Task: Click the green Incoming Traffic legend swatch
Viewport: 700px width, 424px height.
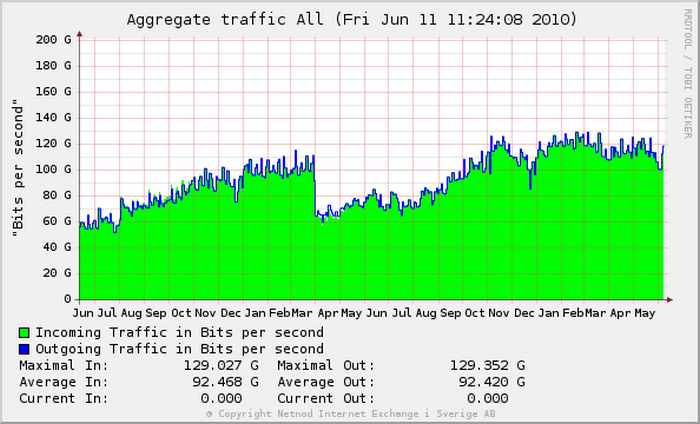Action: point(24,333)
